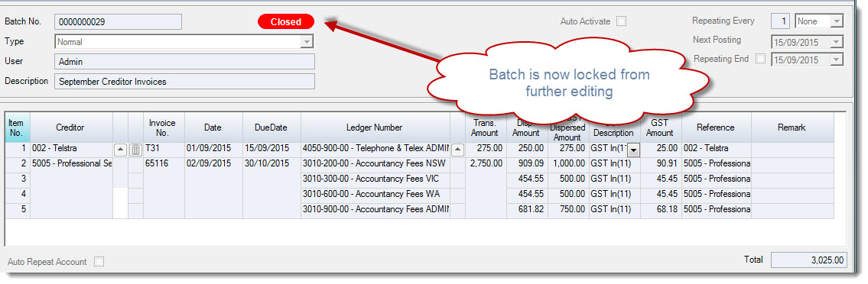Click dispersed amount cell '909.09'
The height and width of the screenshot is (284, 868).
click(526, 164)
